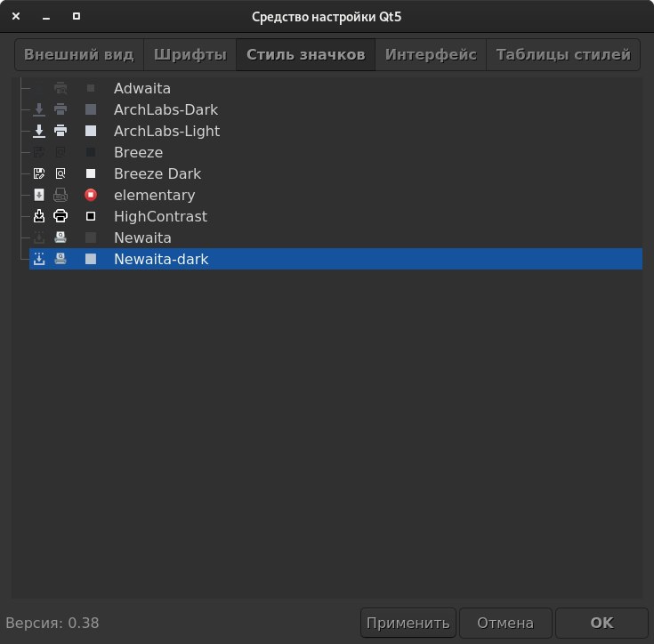Click HighContrast printer preview icon

tap(61, 216)
